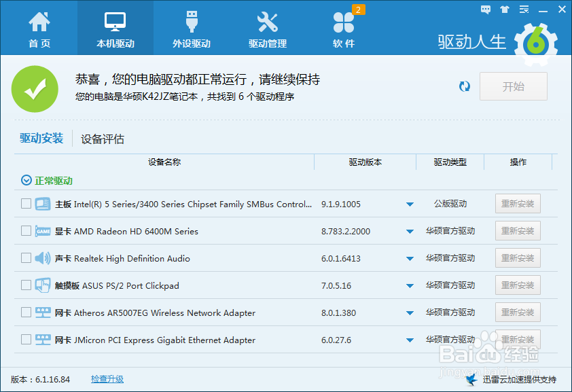Click 重新安装 for Intel chipset driver
This screenshot has width=572, height=392.
pos(518,204)
